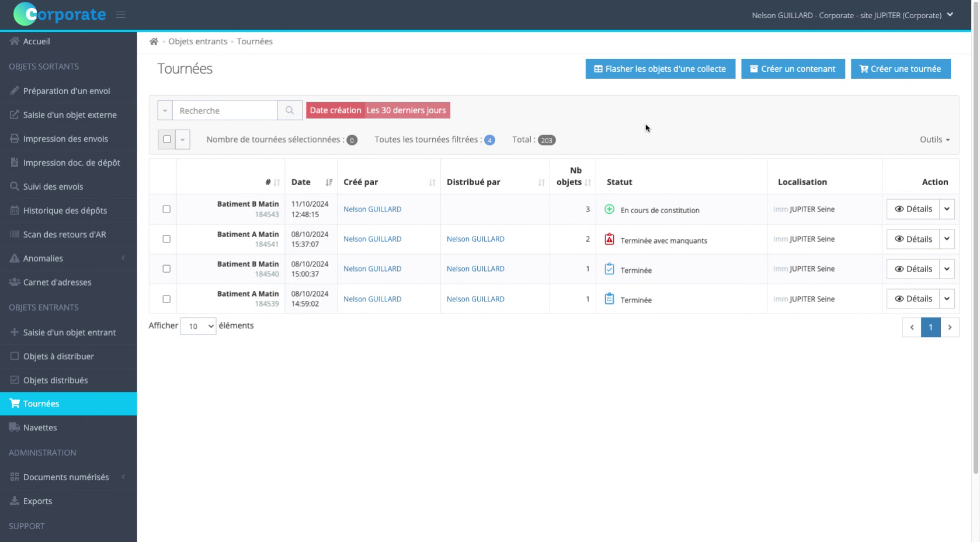980x542 pixels.
Task: Change the Afficher éléments count selector
Action: (x=198, y=326)
